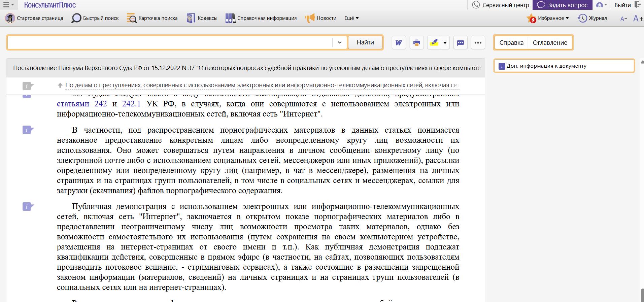Focus the document search input field

(x=170, y=42)
